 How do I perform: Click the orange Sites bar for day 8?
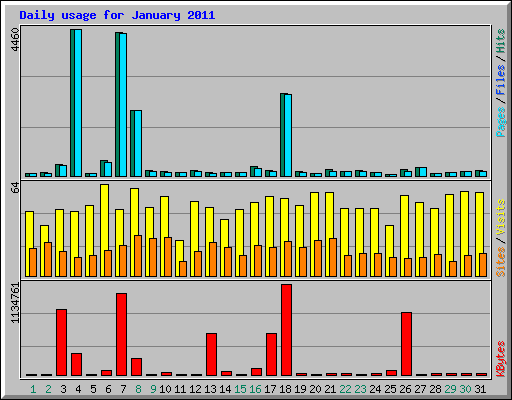click(138, 256)
